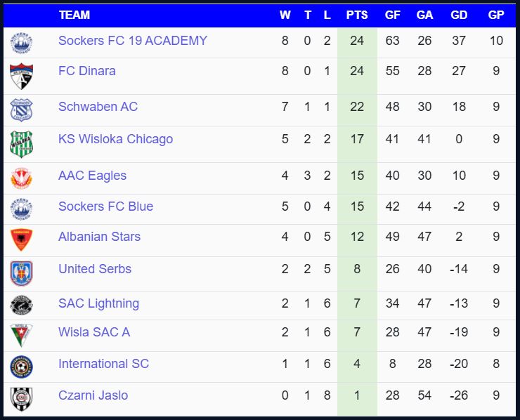Image resolution: width=520 pixels, height=420 pixels.
Task: Click the TEAM column header
Action: pyautogui.click(x=74, y=15)
